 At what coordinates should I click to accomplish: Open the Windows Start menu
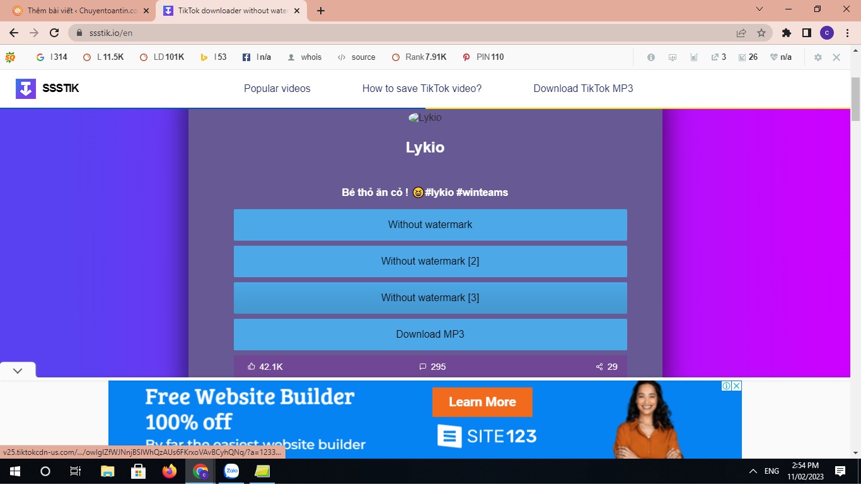coord(15,471)
